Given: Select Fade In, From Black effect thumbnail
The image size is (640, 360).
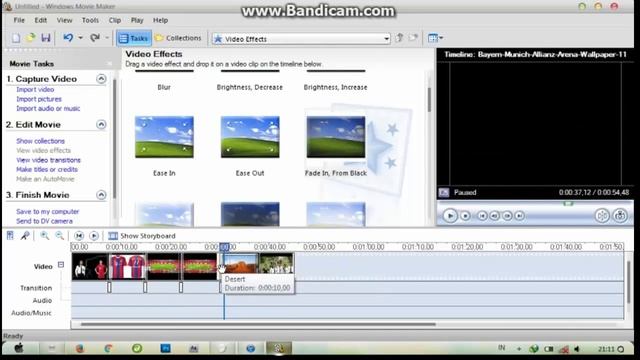Looking at the screenshot, I should [336, 137].
